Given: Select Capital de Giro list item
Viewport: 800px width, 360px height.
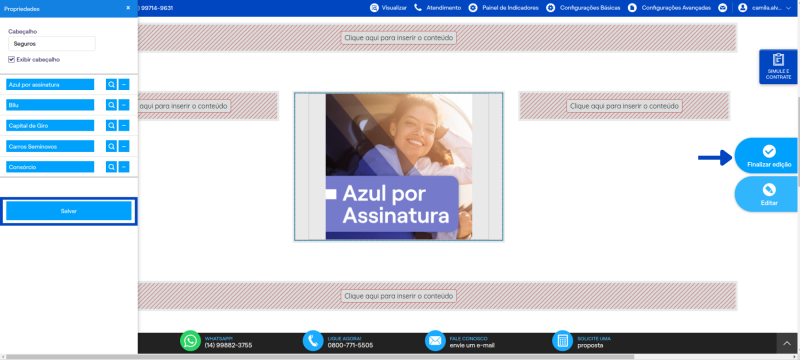Looking at the screenshot, I should point(50,125).
